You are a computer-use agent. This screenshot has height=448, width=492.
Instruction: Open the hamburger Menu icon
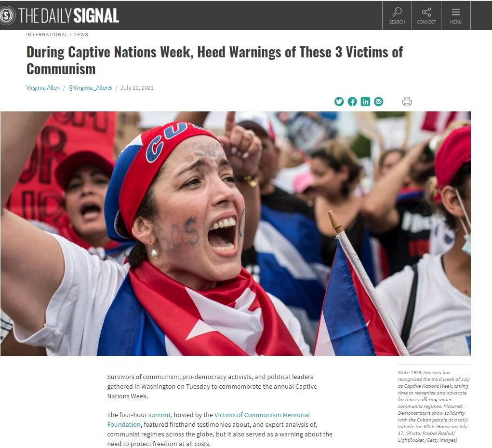point(455,15)
